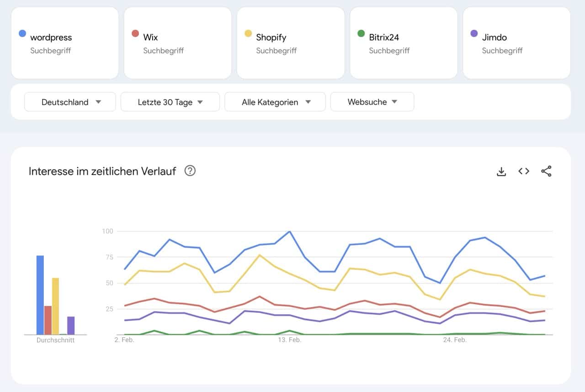Download the interest over time chart data
Screen dimensions: 585x392
point(501,171)
